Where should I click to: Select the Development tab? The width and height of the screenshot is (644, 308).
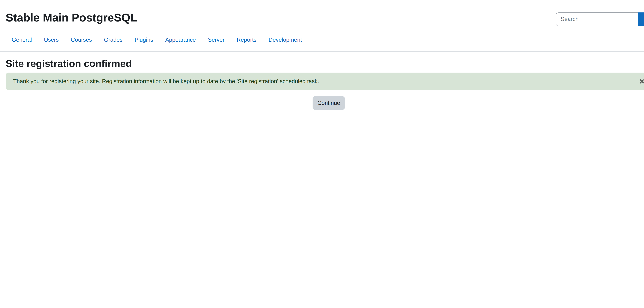click(x=285, y=40)
